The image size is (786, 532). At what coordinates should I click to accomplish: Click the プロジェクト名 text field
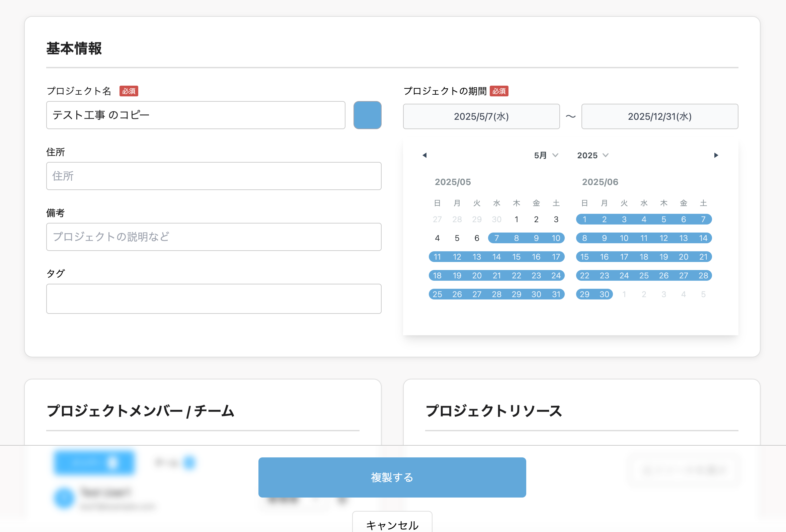click(195, 115)
